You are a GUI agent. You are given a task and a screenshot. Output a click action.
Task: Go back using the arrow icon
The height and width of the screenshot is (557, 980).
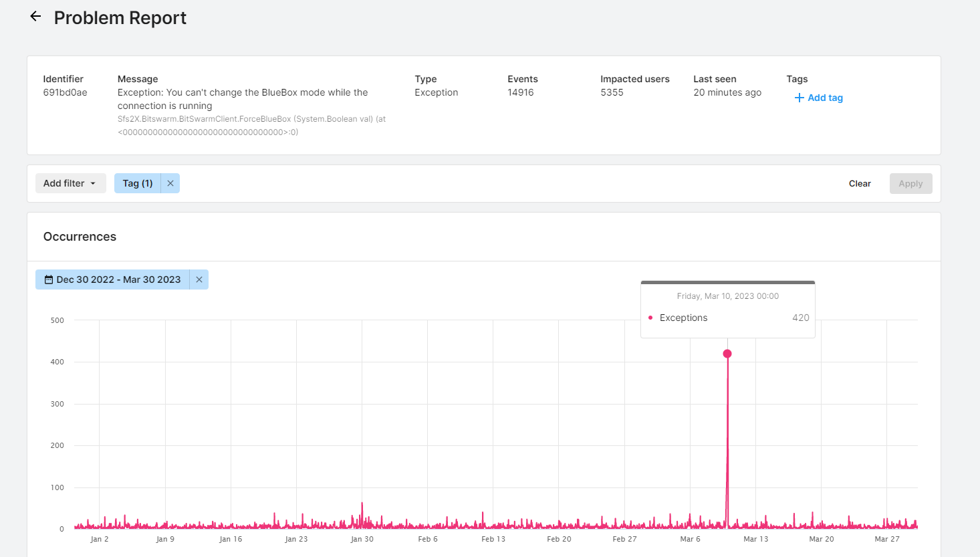(x=35, y=17)
